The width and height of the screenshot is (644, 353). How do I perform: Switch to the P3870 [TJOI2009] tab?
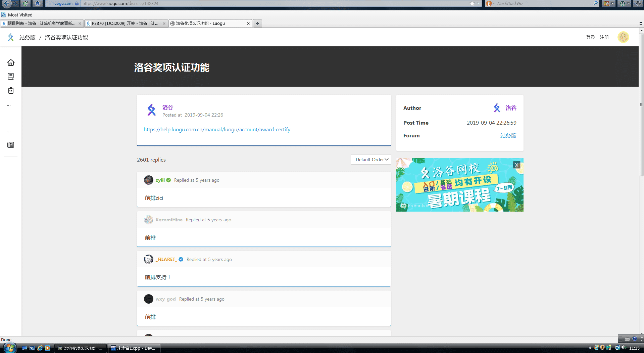(x=125, y=24)
